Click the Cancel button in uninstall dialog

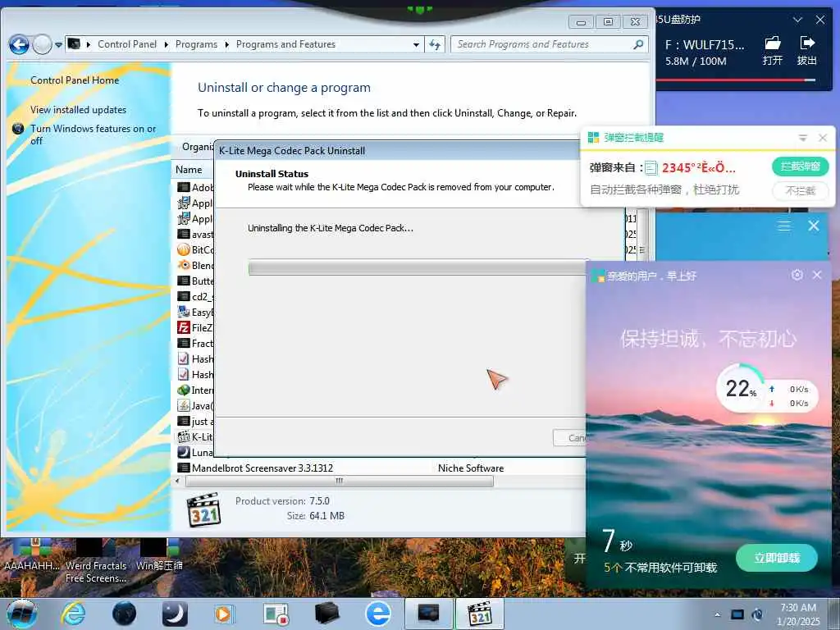pos(570,438)
